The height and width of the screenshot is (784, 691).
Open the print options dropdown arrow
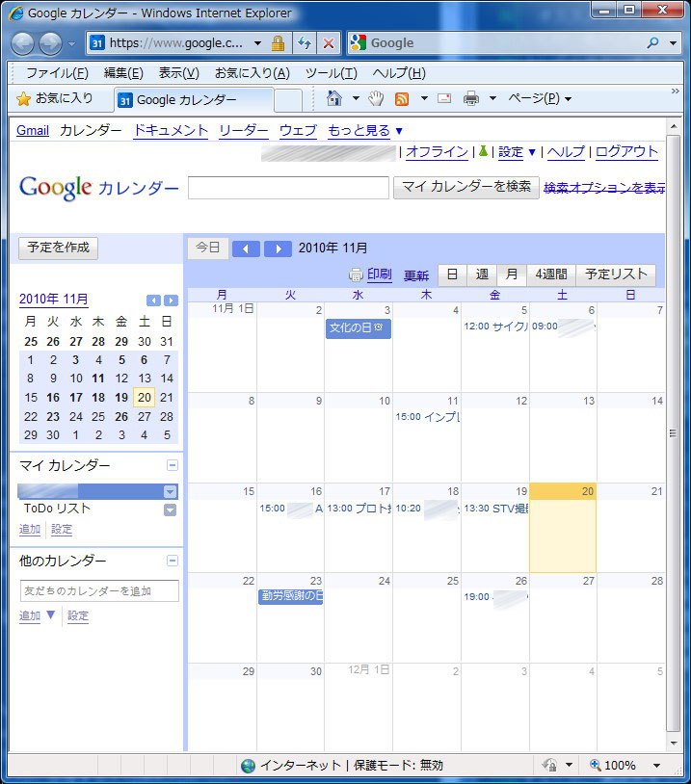pos(492,98)
